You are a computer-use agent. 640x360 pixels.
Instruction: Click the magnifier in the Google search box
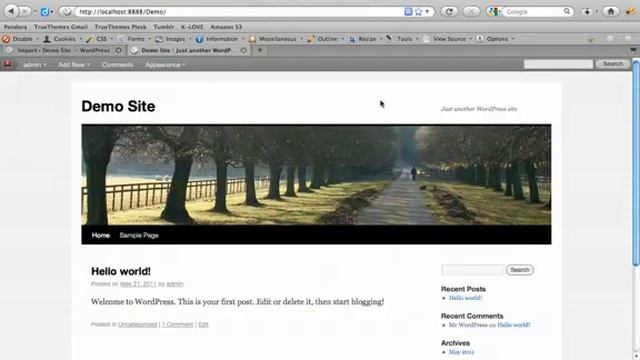click(567, 11)
